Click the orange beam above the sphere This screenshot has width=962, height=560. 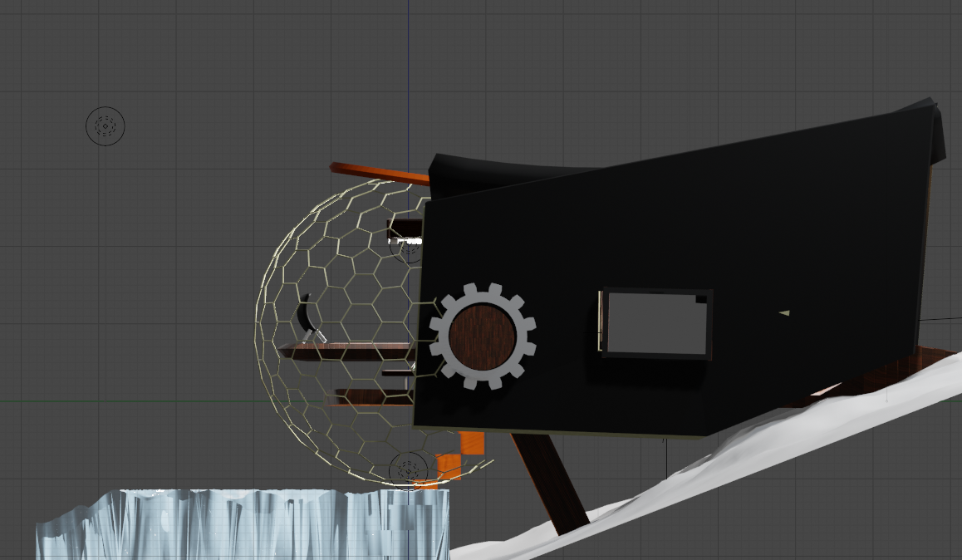pyautogui.click(x=378, y=174)
